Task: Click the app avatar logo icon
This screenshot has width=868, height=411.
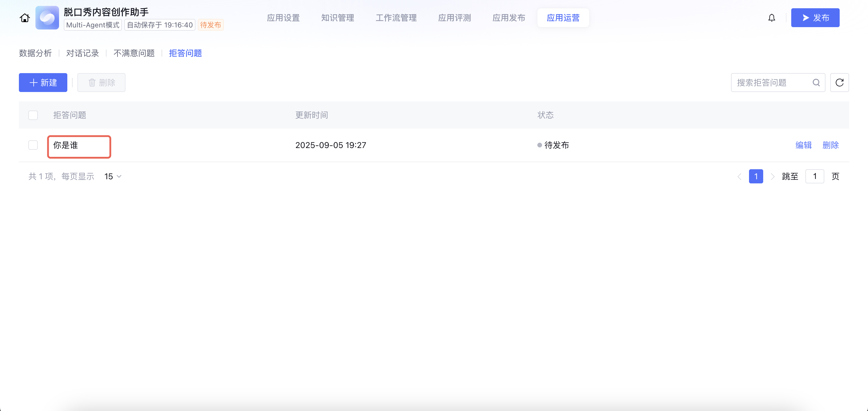Action: click(x=47, y=18)
